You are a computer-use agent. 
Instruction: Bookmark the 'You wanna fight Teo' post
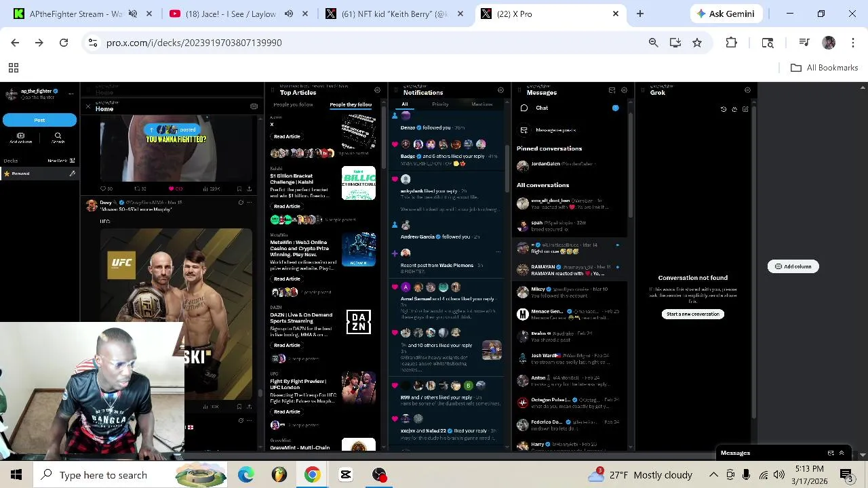coord(239,188)
